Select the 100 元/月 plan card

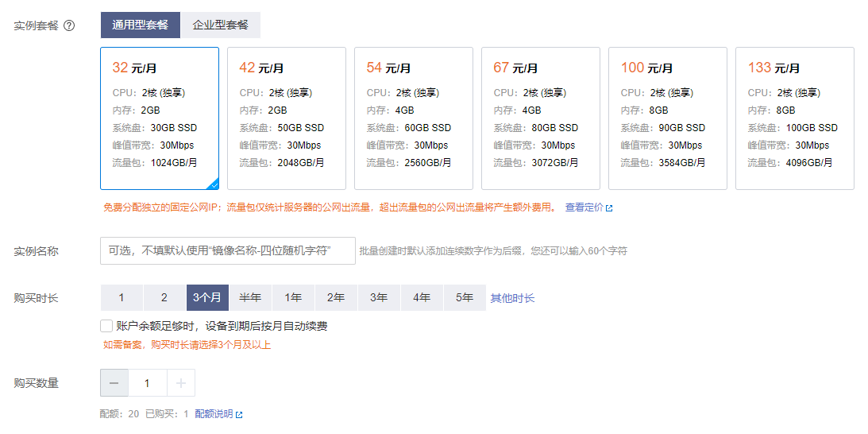(x=668, y=118)
